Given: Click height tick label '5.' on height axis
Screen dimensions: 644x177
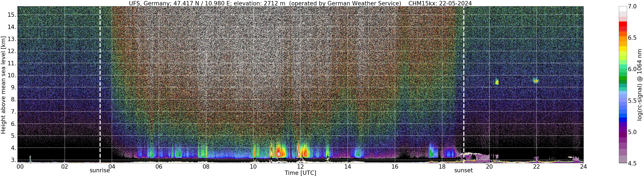Looking at the screenshot, I should click(13, 136).
